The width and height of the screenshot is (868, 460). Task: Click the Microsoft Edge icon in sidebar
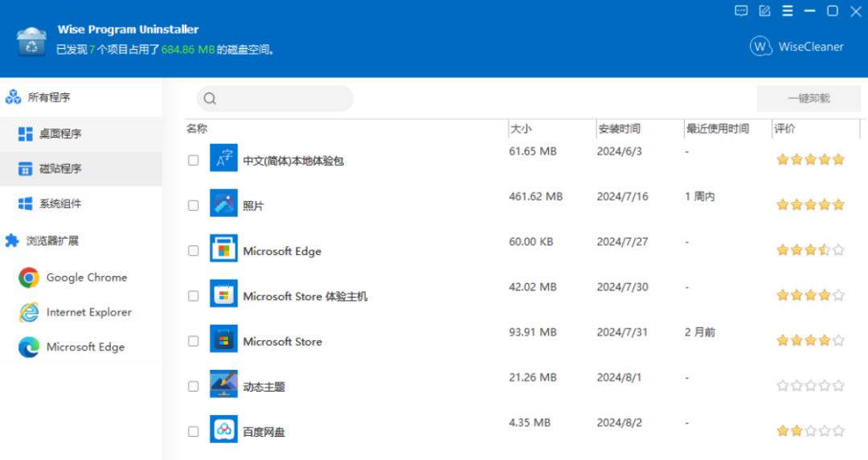click(29, 347)
